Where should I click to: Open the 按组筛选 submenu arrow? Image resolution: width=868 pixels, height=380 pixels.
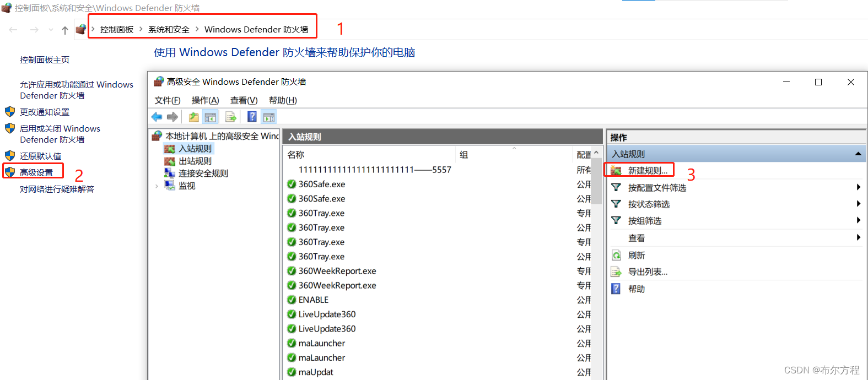(858, 220)
